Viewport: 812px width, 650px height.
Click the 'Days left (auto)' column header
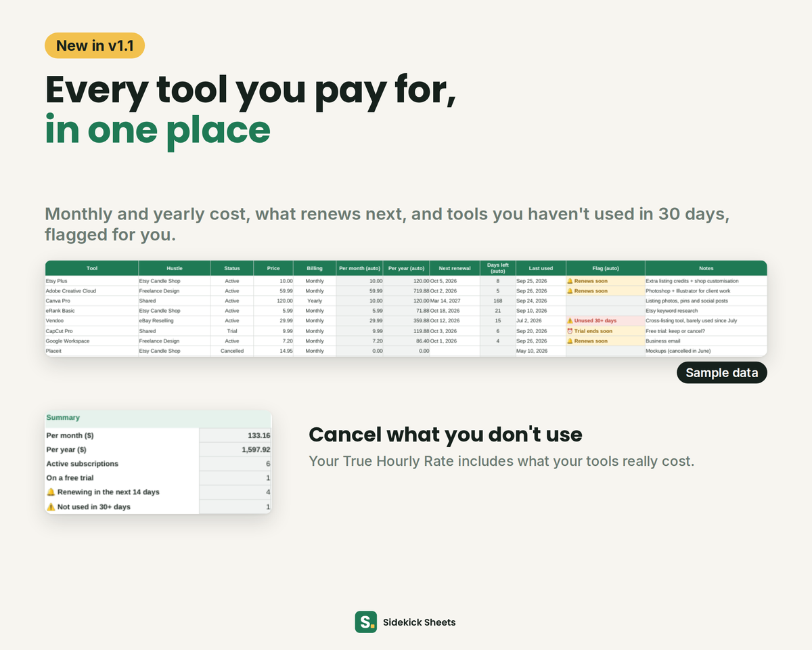tap(497, 268)
